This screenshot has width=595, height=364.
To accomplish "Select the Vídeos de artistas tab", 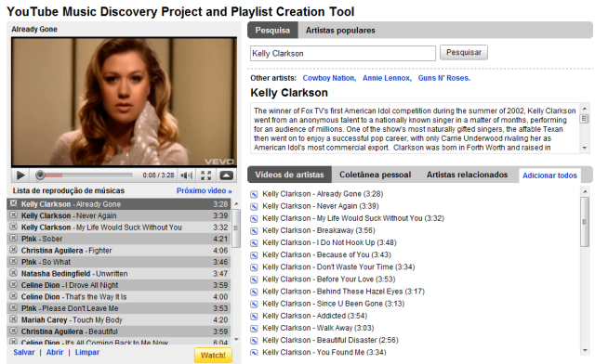I will point(289,175).
